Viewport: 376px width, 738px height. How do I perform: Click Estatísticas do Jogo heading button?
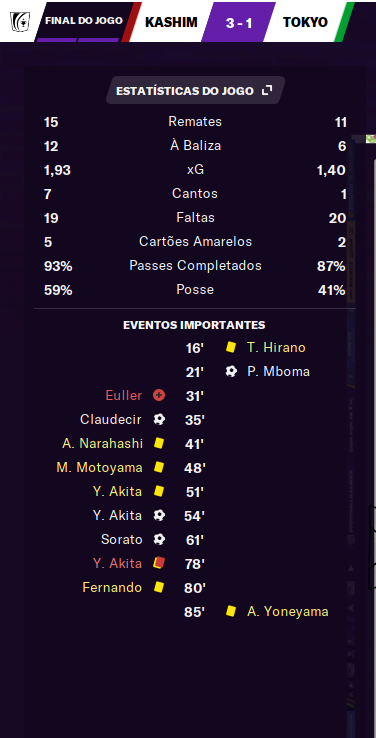pos(195,90)
